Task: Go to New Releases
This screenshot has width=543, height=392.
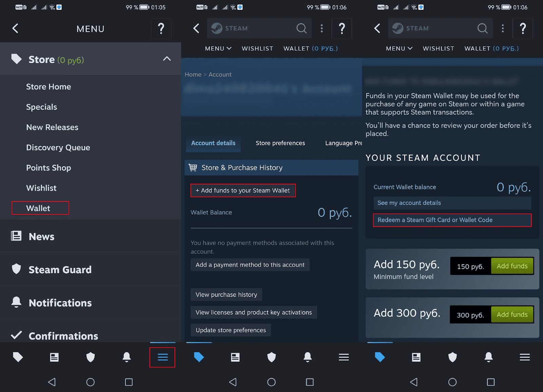Action: tap(52, 127)
